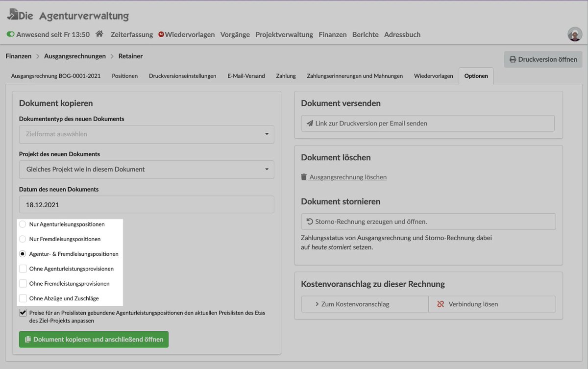The height and width of the screenshot is (369, 588).
Task: Enable Ohne Agenturleistungsprovisionen checkbox
Action: tap(23, 269)
